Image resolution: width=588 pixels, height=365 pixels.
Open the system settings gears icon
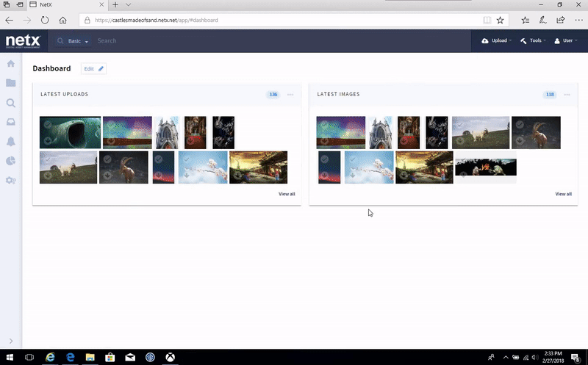[x=11, y=181]
